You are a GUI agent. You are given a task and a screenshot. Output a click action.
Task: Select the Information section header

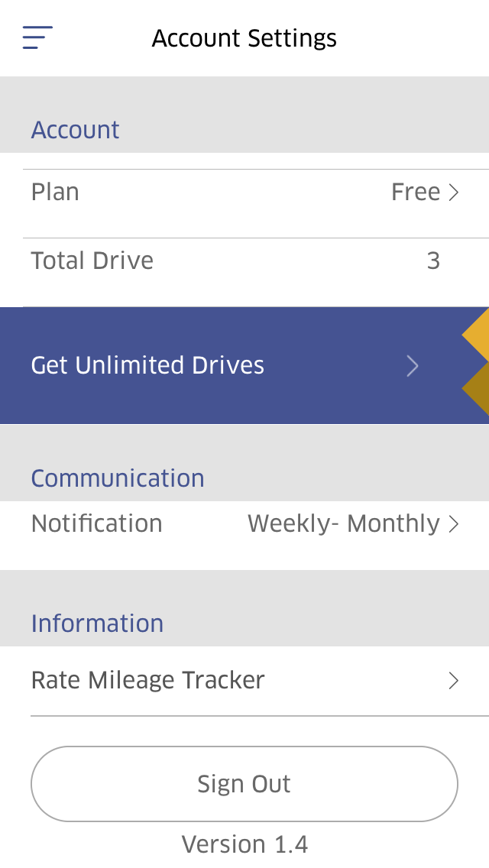coord(98,623)
